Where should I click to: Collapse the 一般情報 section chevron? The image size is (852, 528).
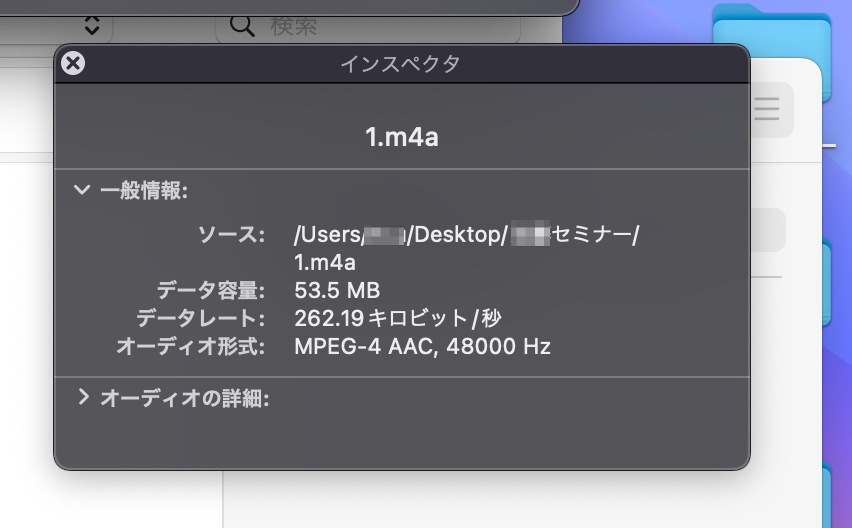click(82, 189)
